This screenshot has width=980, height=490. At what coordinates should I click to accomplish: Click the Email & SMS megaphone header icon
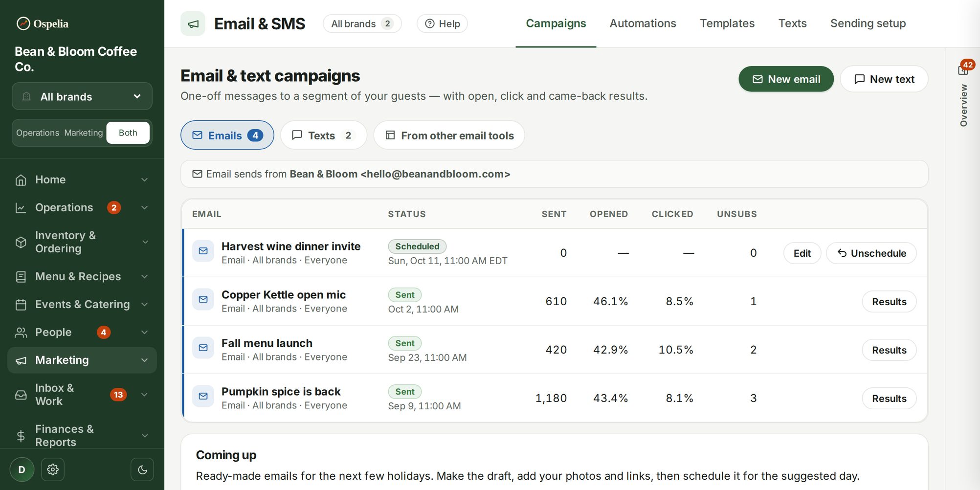(x=193, y=23)
